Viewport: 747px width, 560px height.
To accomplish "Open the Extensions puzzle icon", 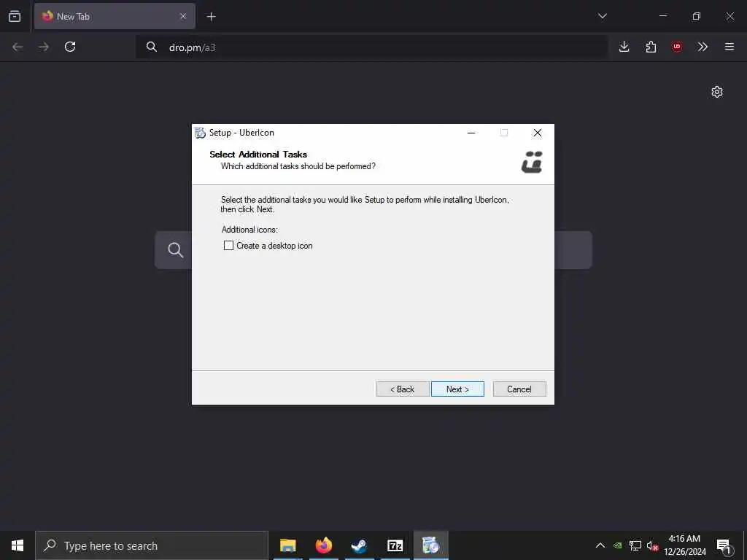I will pyautogui.click(x=651, y=47).
